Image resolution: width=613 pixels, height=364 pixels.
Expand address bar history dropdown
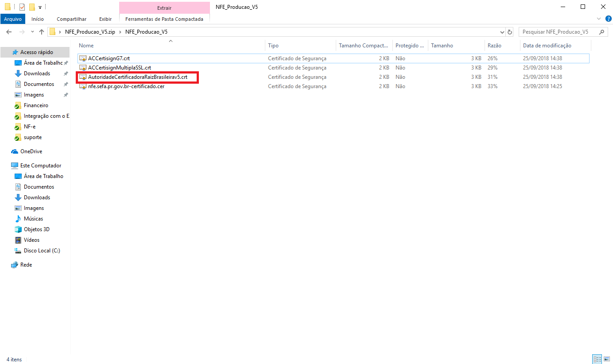pos(502,32)
